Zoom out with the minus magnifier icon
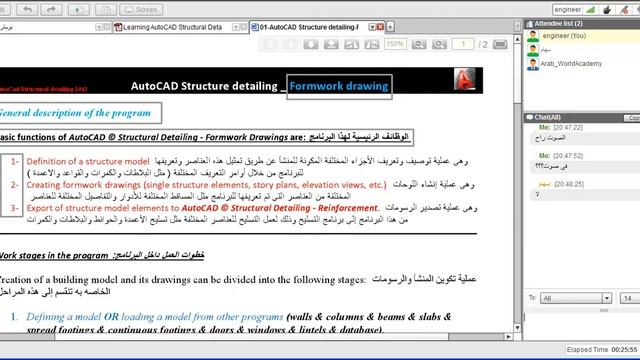The height and width of the screenshot is (360, 640). (419, 44)
